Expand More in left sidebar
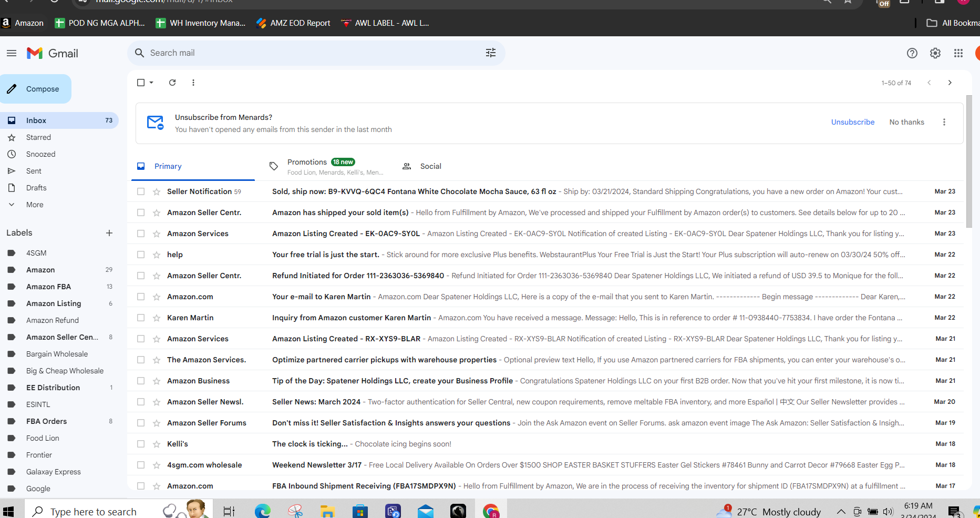This screenshot has height=518, width=980. (x=35, y=205)
